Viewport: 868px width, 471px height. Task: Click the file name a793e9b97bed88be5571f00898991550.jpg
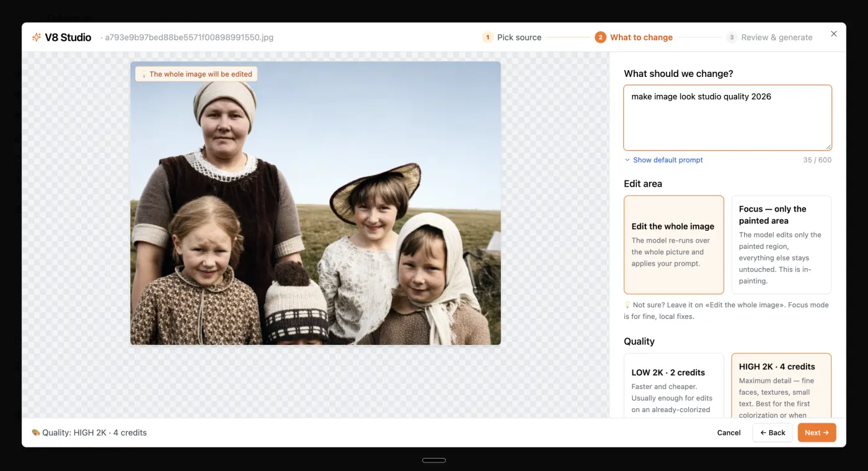(189, 37)
